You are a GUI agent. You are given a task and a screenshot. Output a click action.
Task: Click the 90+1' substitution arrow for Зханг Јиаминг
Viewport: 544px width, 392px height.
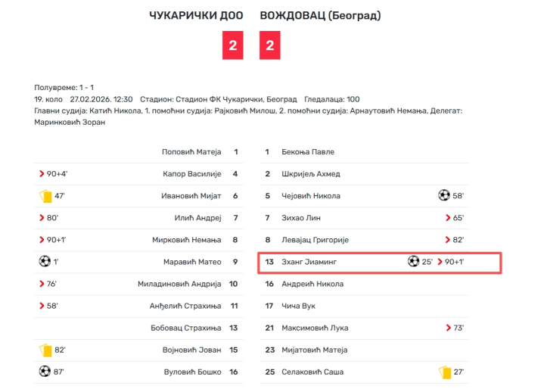coord(440,262)
